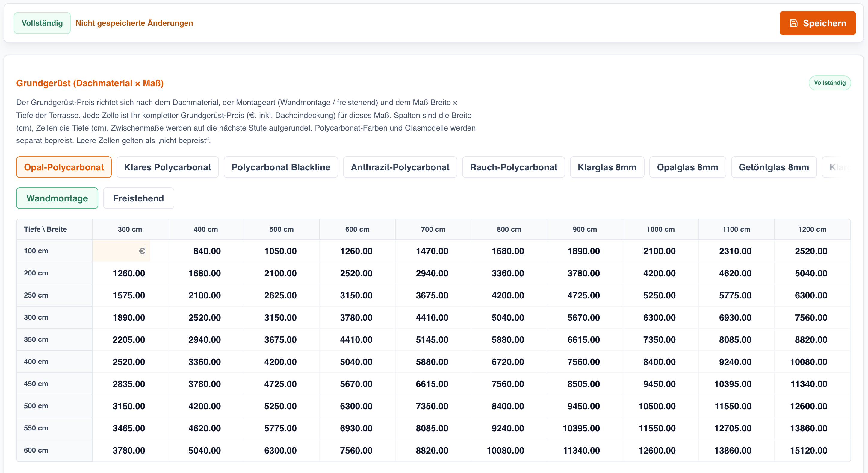Image resolution: width=868 pixels, height=473 pixels.
Task: Click the Tiefe \ Breite header cell
Action: (54, 229)
